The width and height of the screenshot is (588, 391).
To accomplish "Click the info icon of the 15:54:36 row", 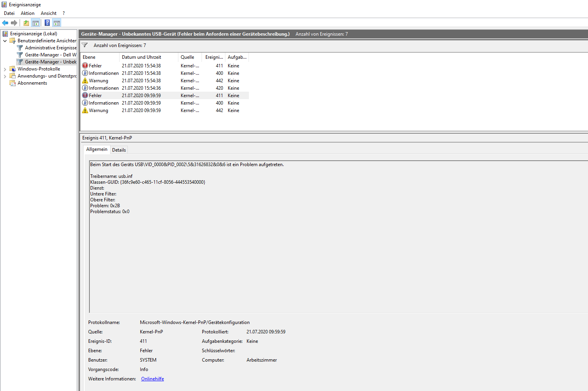I will point(85,88).
